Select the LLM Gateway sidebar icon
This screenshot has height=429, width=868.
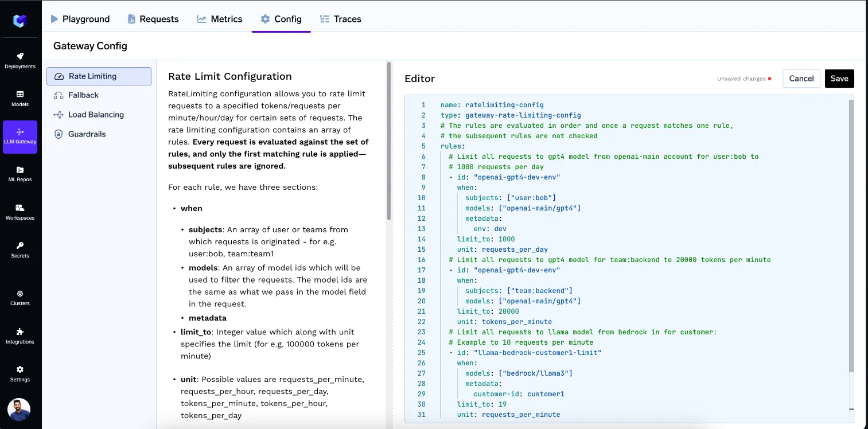point(20,136)
